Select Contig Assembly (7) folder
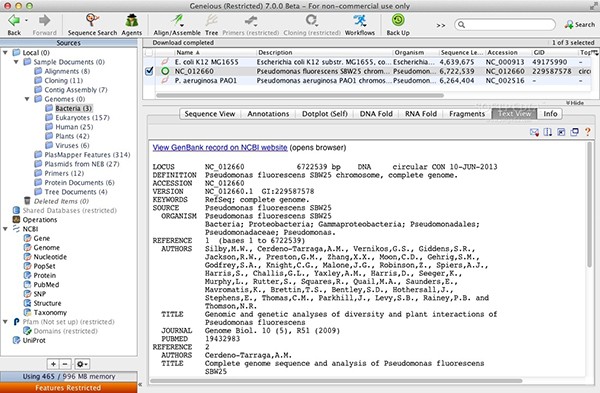This screenshot has height=393, width=600. 71,90
